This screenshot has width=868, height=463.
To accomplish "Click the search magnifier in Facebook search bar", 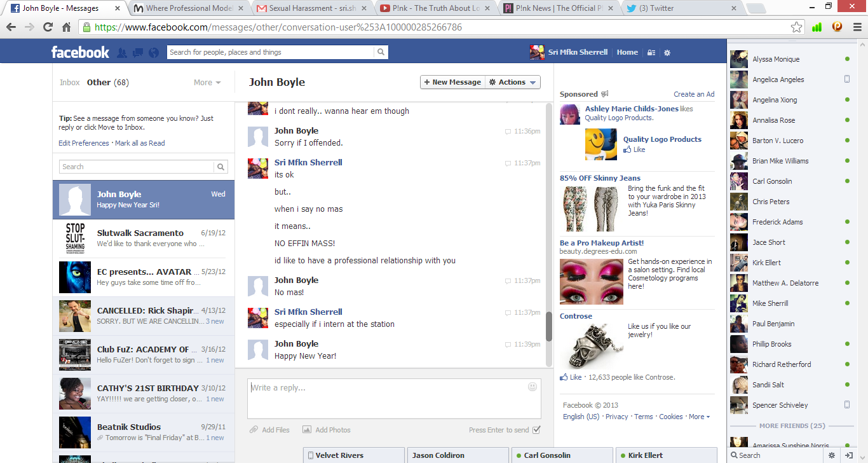I will (381, 52).
